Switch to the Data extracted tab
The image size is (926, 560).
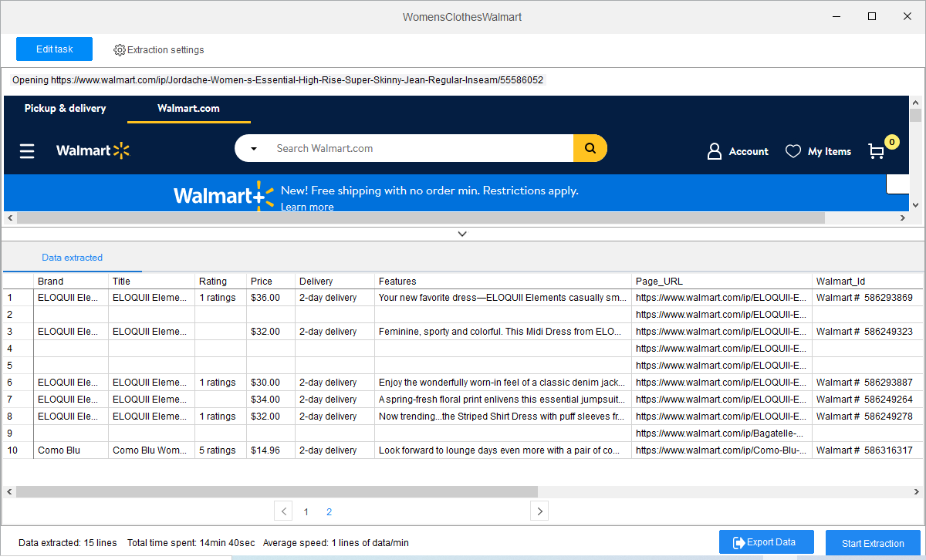pos(72,258)
